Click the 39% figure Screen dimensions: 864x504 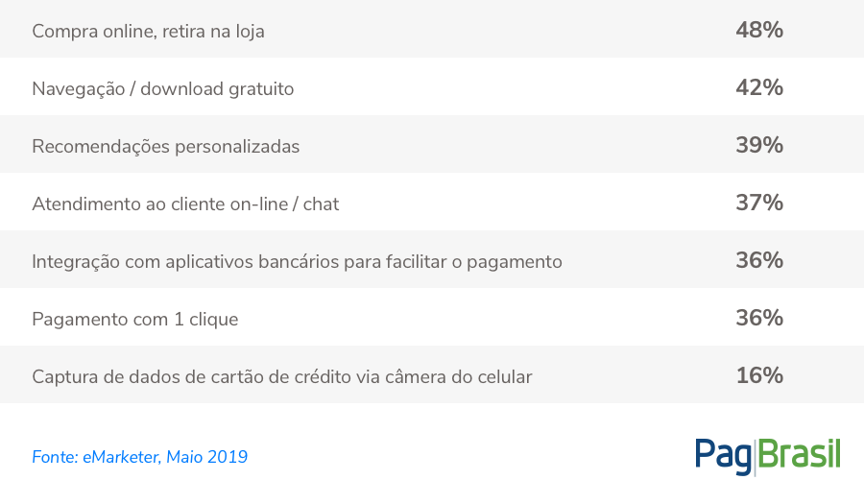coord(759,145)
